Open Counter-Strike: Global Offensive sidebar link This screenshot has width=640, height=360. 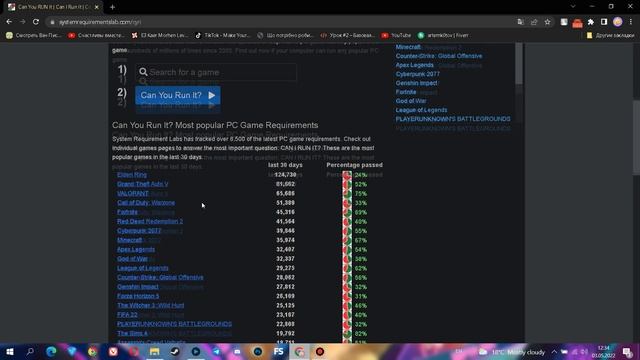(x=439, y=56)
